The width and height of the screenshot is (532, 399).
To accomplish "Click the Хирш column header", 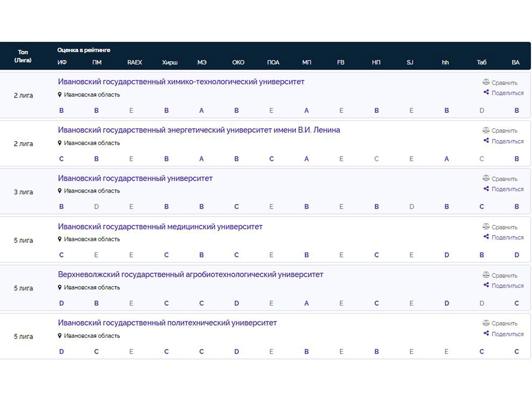I will pyautogui.click(x=170, y=62).
